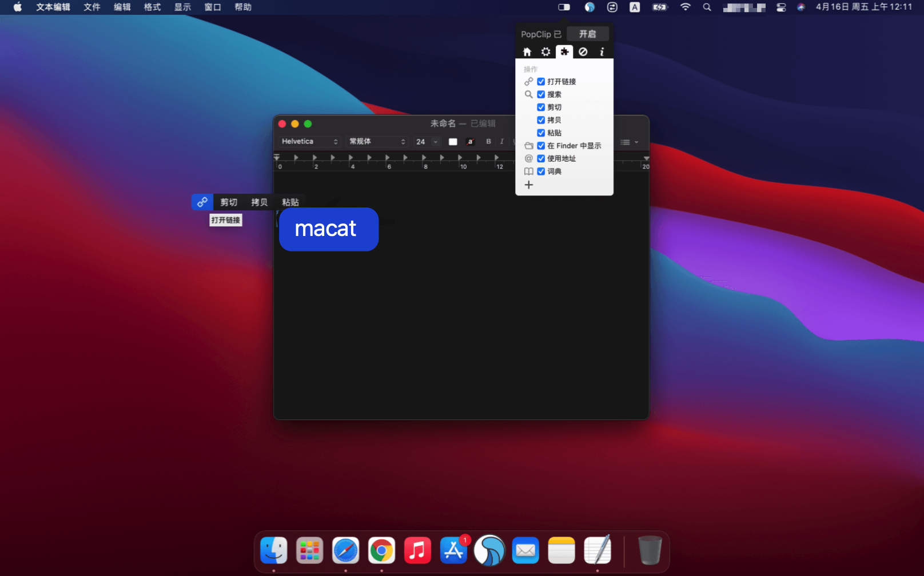Open PopClip home tab icon
Image resolution: width=924 pixels, height=576 pixels.
pos(527,52)
